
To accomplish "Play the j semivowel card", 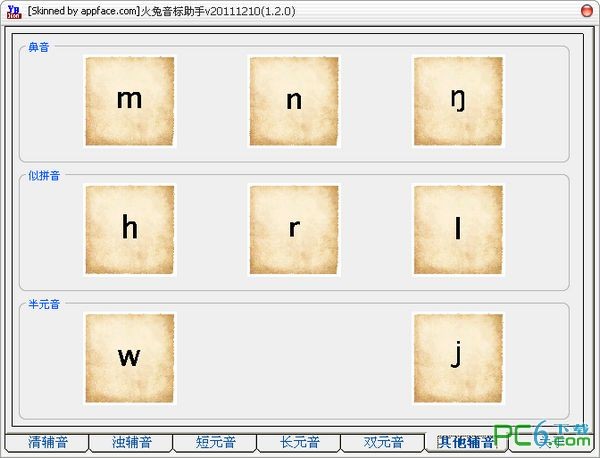I will tap(458, 358).
